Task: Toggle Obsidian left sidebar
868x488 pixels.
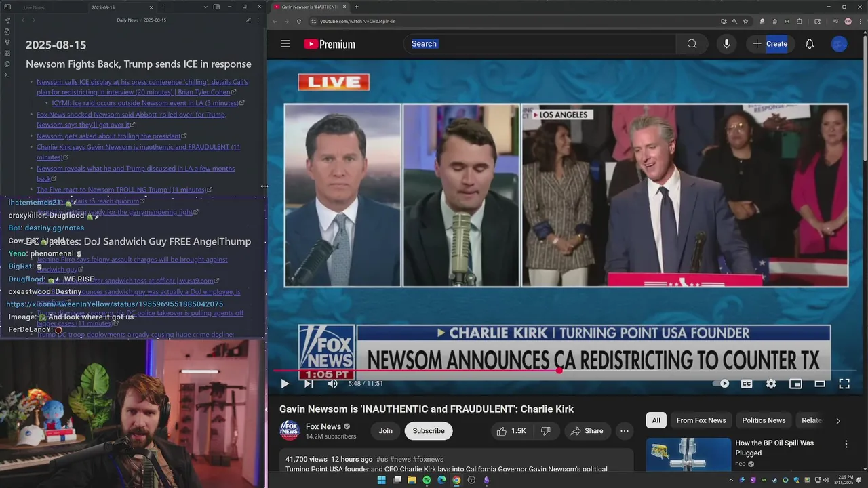Action: pyautogui.click(x=7, y=7)
